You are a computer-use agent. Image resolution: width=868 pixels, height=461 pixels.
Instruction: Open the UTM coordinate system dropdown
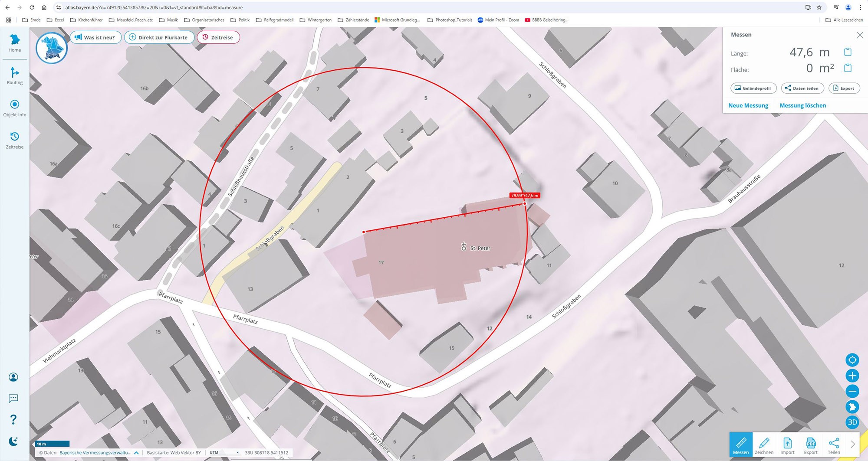224,452
